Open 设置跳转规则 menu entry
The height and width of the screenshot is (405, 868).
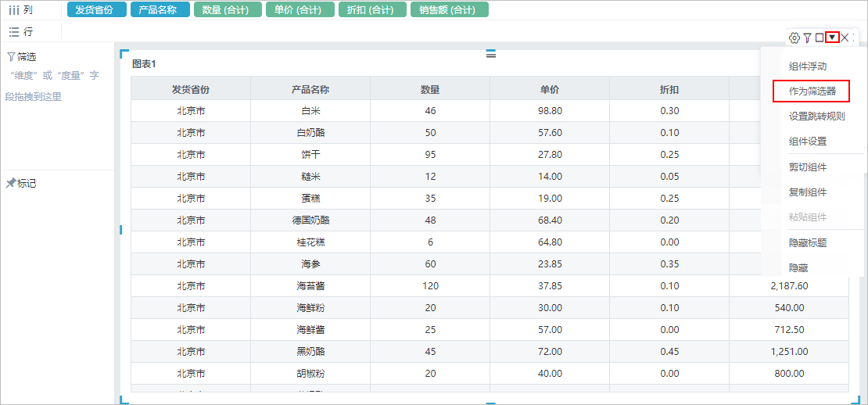pos(816,116)
